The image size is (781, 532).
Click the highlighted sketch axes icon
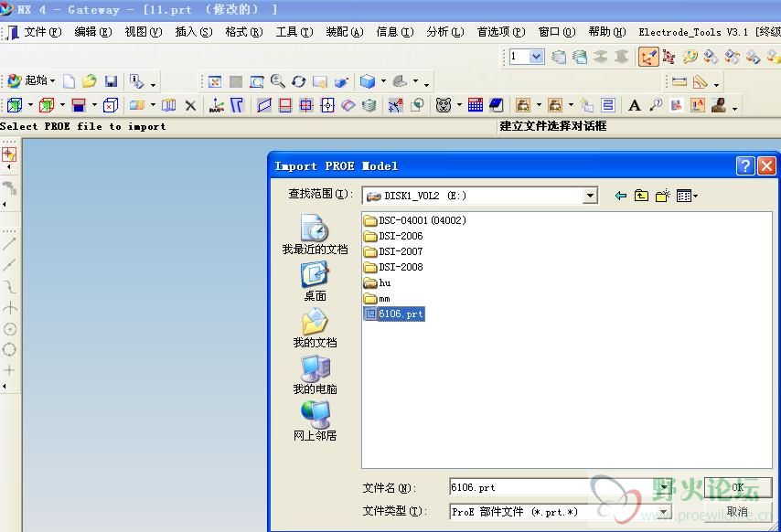click(648, 58)
